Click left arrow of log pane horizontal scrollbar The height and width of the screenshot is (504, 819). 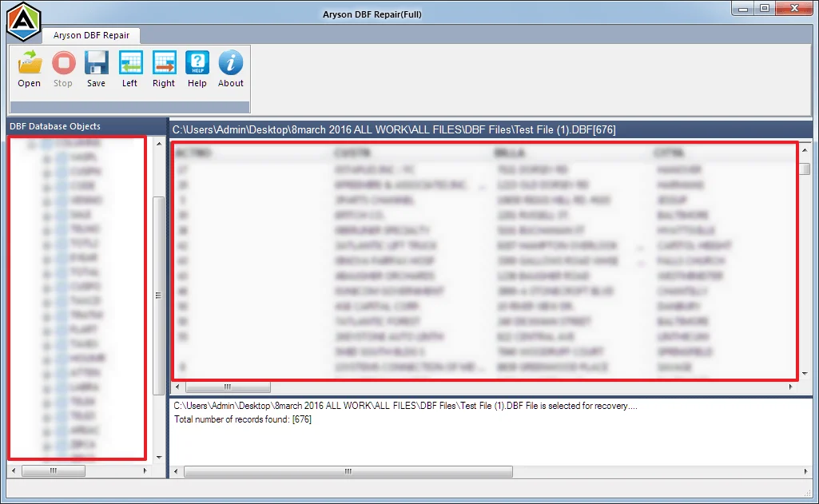[176, 471]
